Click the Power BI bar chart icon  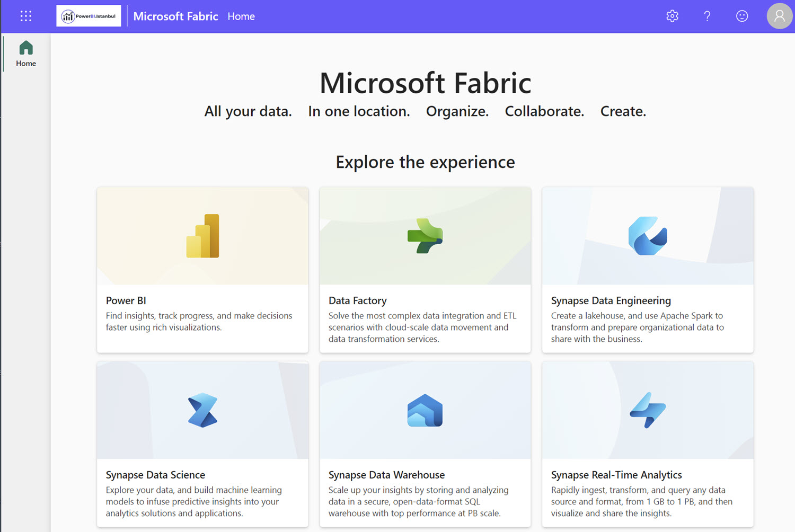[x=202, y=235]
